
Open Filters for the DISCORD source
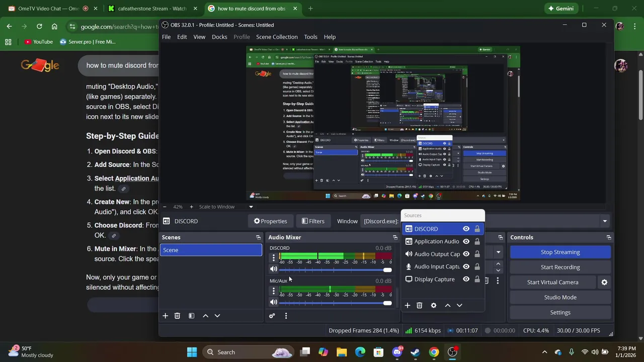coord(312,221)
